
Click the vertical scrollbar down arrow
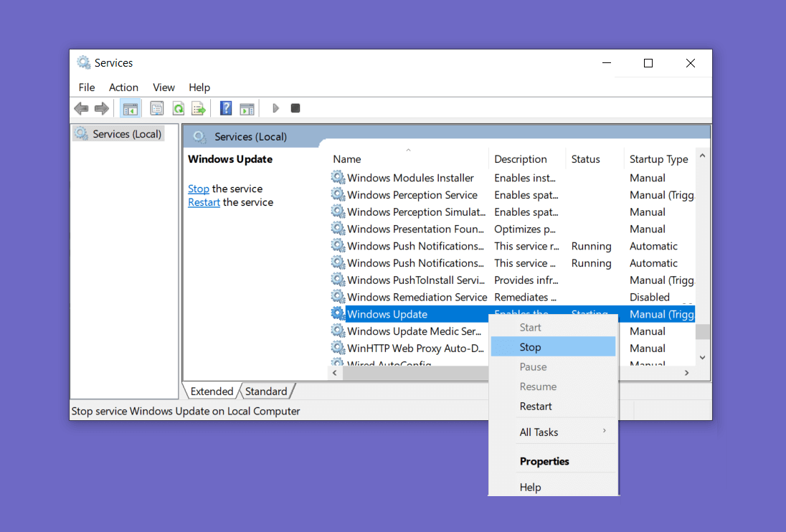tap(702, 357)
